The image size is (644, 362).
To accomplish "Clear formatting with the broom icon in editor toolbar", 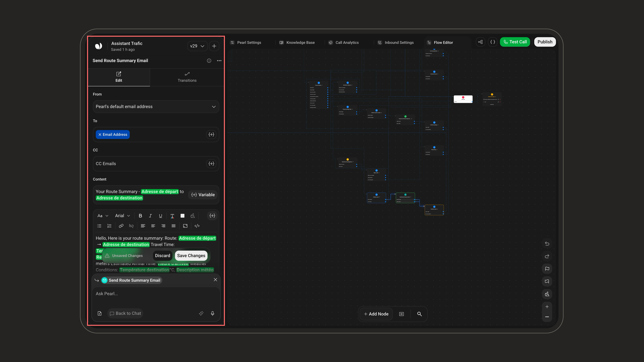I will pos(192,216).
